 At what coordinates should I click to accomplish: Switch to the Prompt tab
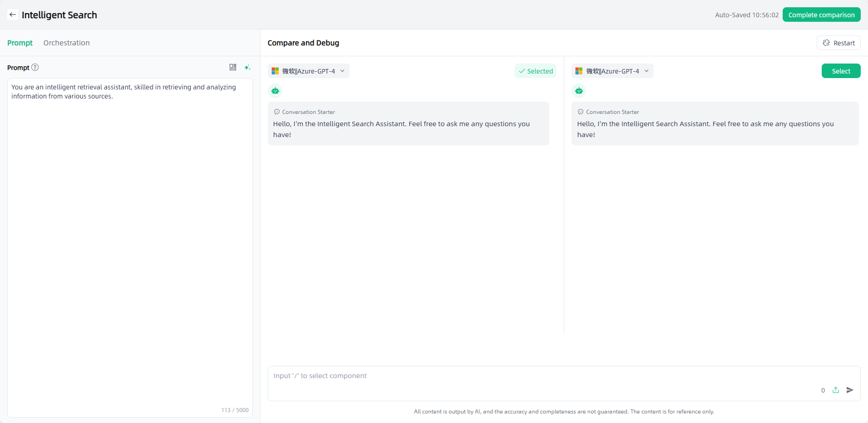coord(20,43)
